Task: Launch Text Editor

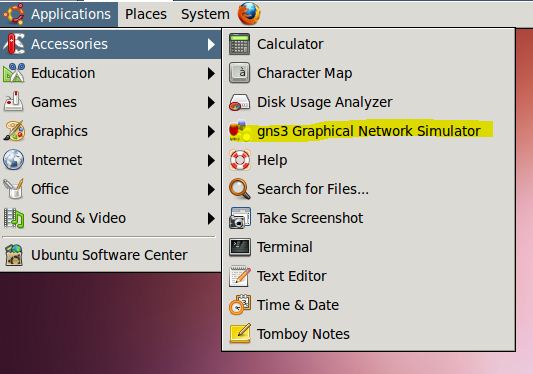Action: [368, 276]
